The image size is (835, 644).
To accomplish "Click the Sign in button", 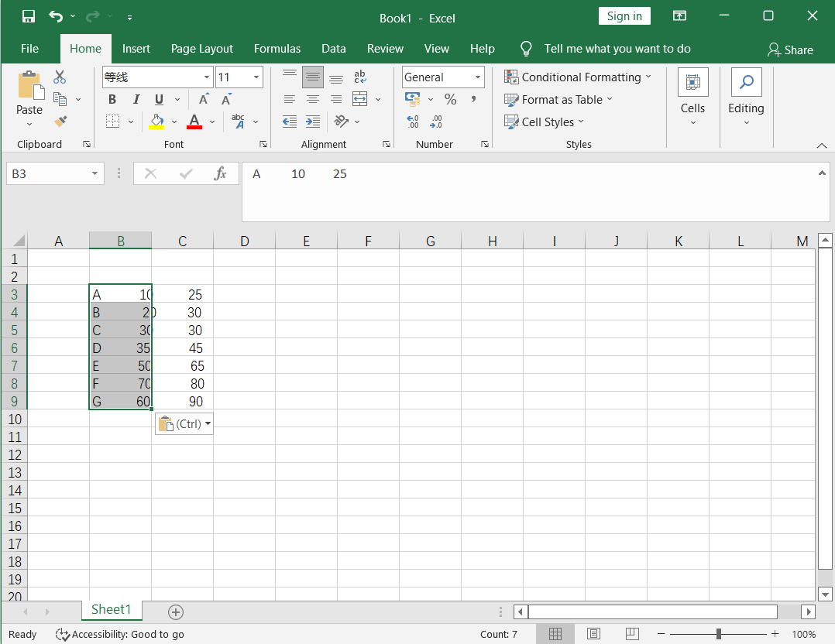I will 624,15.
